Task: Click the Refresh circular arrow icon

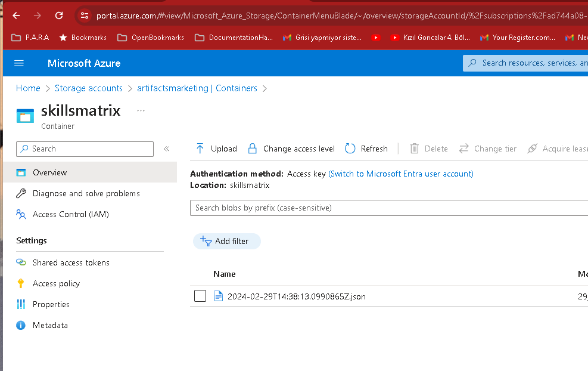Action: pyautogui.click(x=350, y=149)
